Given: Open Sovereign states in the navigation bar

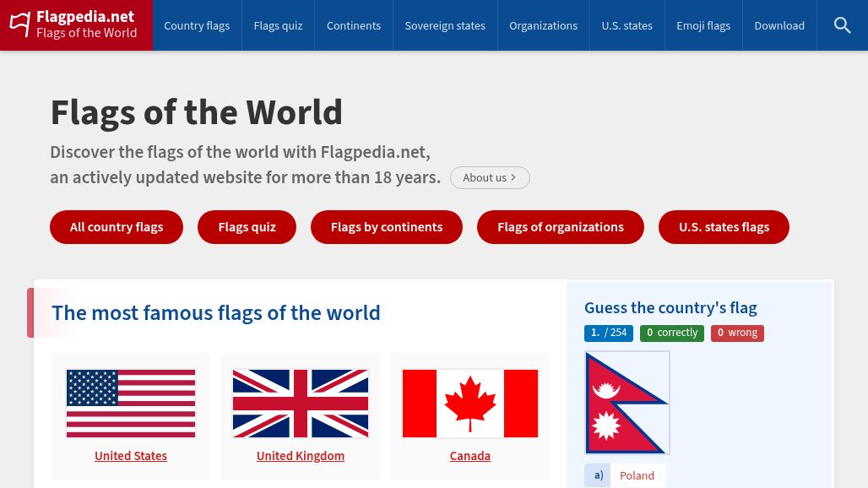Looking at the screenshot, I should (x=445, y=25).
